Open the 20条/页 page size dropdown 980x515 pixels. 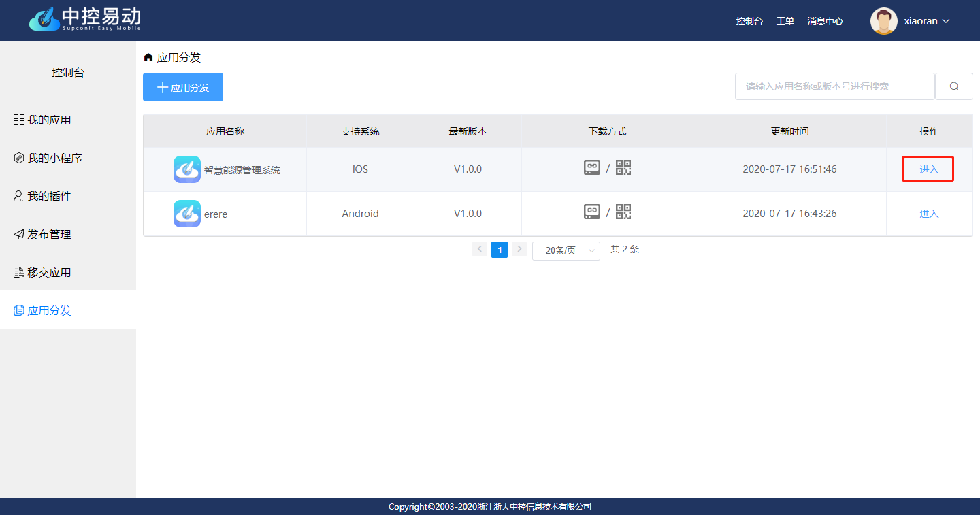click(x=566, y=250)
